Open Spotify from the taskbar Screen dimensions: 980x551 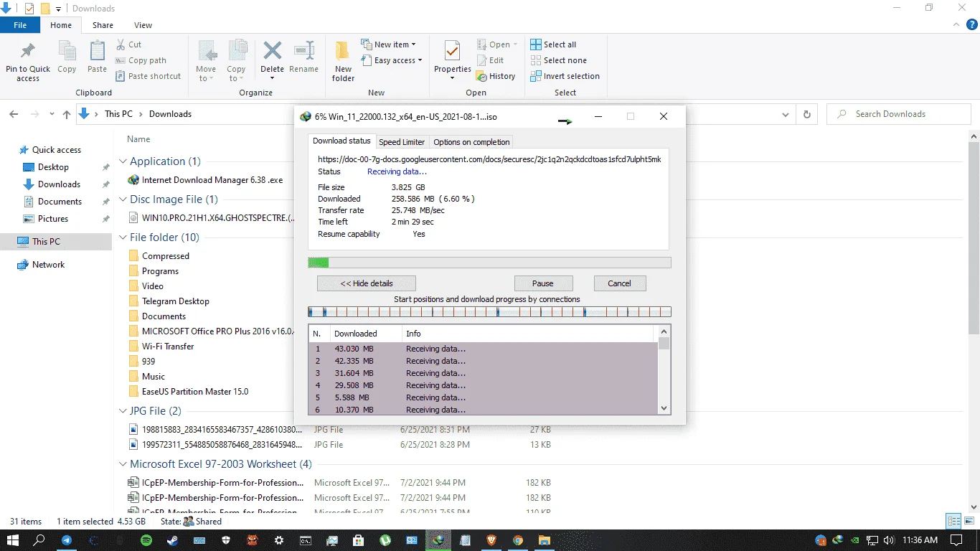point(146,540)
